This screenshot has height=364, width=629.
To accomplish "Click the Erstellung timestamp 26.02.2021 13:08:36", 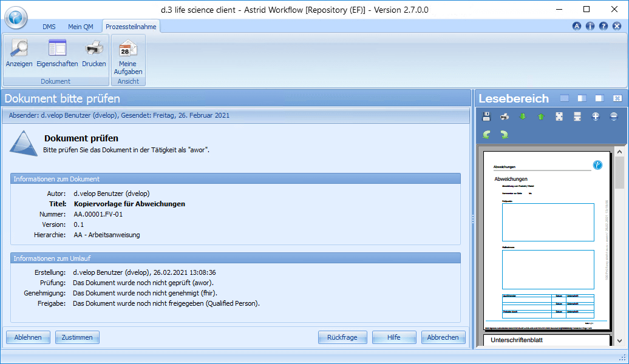I will click(x=185, y=272).
